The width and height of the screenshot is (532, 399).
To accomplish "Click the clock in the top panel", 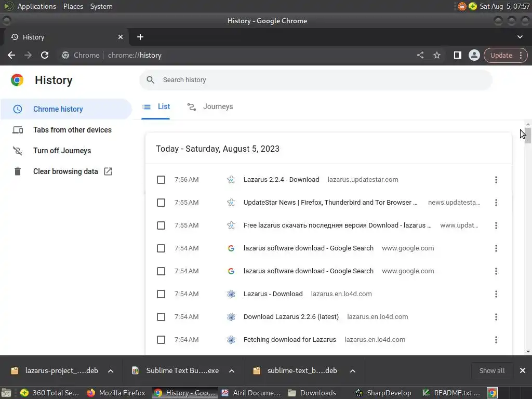I will 505,6.
